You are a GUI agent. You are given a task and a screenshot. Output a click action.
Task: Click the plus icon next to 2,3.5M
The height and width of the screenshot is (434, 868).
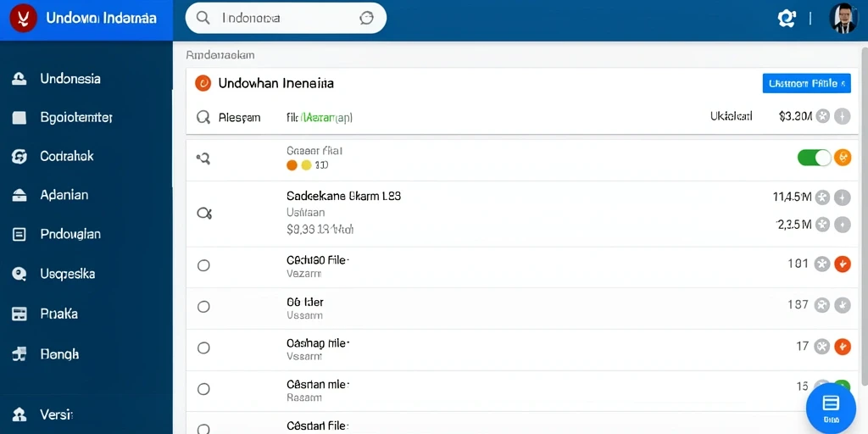pos(842,224)
